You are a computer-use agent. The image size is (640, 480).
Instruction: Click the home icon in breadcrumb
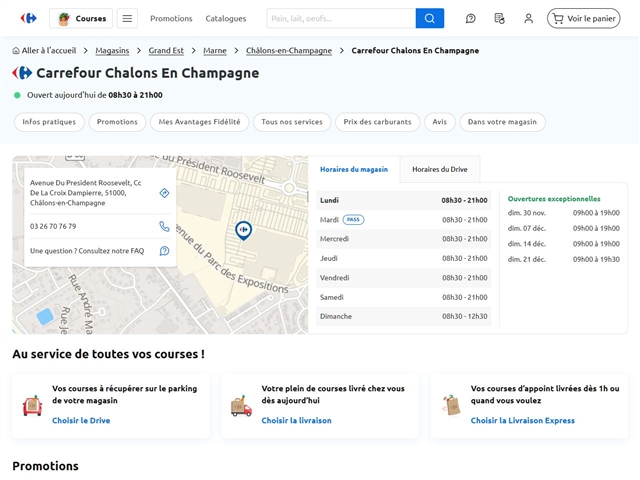click(16, 51)
